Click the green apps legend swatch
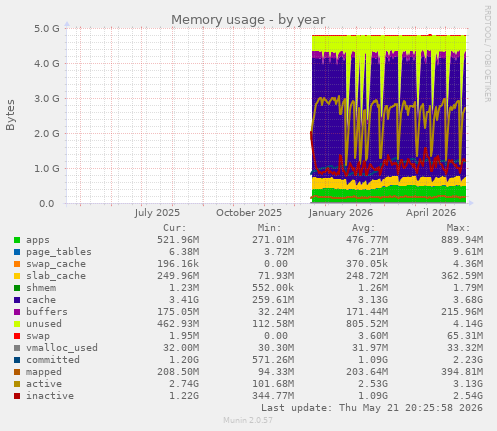This screenshot has width=497, height=431. pyautogui.click(x=17, y=240)
